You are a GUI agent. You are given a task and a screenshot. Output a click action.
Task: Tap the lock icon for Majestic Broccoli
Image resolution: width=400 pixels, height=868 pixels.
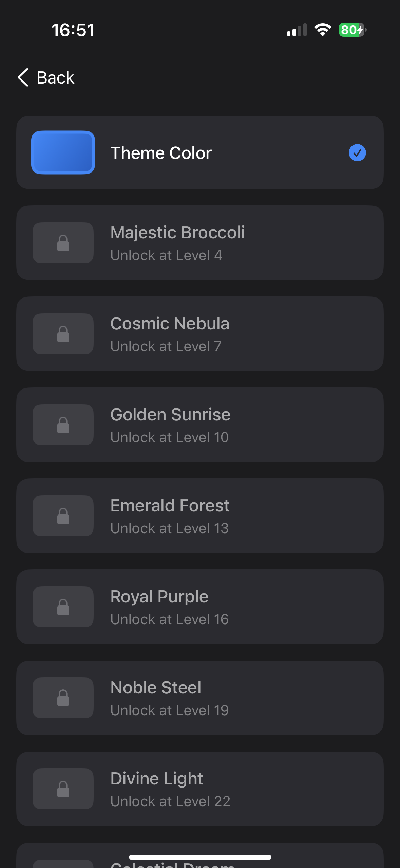[63, 243]
